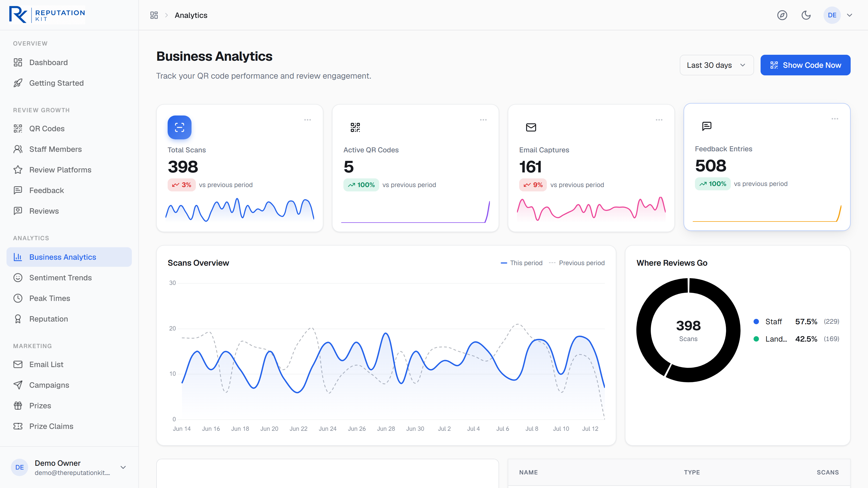Viewport: 868px width, 488px height.
Task: Sort table by TYPE column
Action: pyautogui.click(x=692, y=473)
